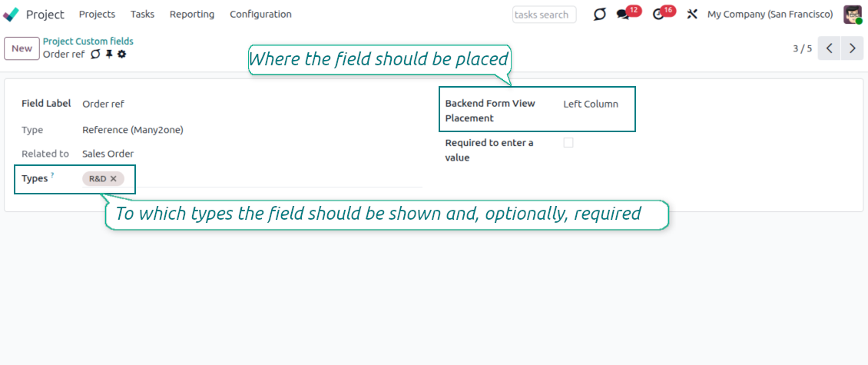Click the wrench and screwdriver debug tools icon
Viewport: 868px width, 365px height.
(x=692, y=15)
